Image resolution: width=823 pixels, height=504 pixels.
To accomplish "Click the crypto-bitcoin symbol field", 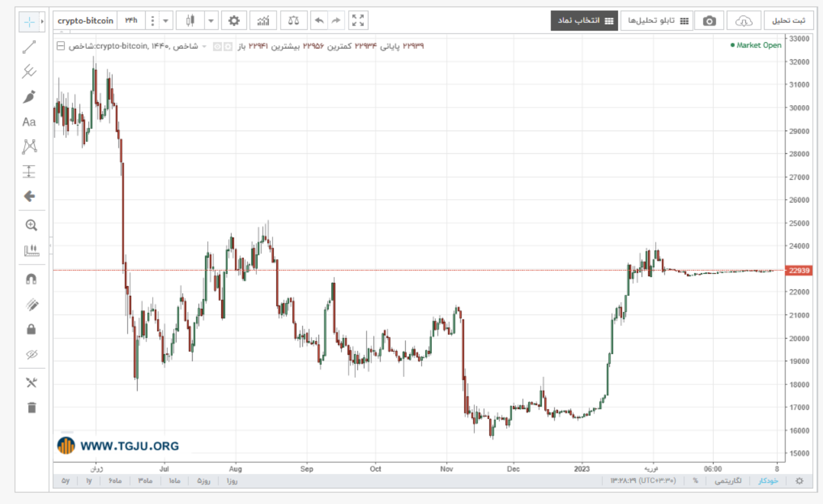I will 85,21.
